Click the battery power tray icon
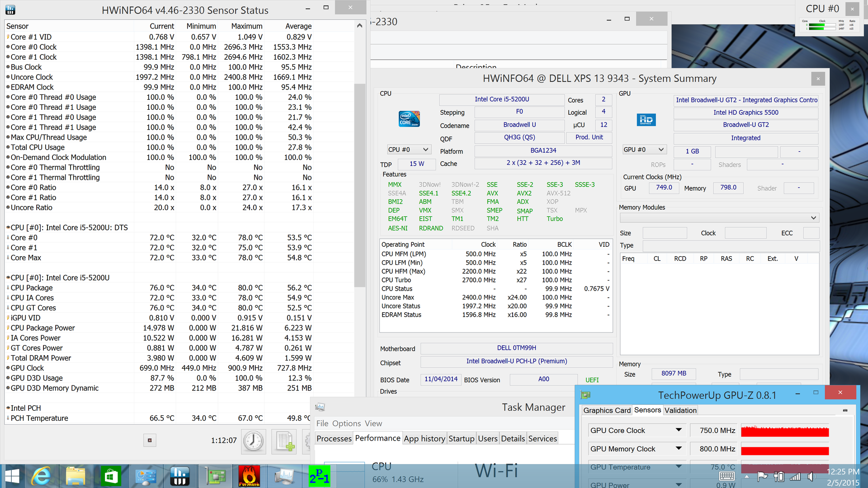This screenshot has width=868, height=488. point(778,476)
